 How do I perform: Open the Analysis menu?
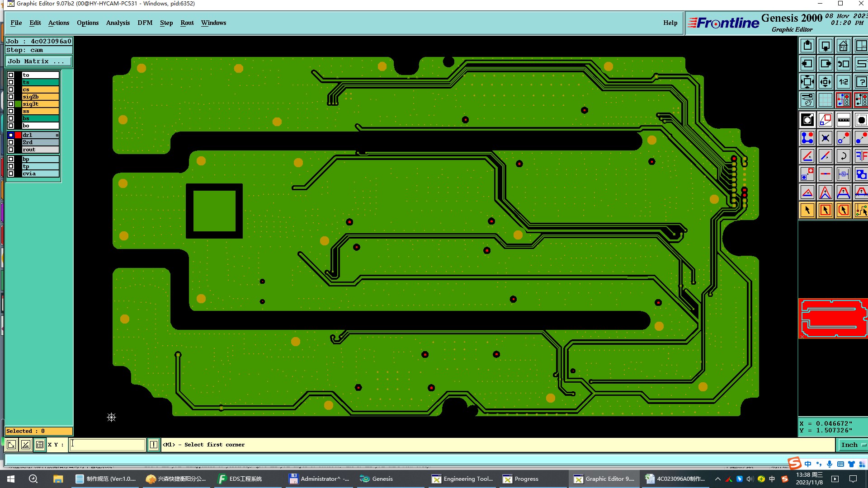click(118, 23)
